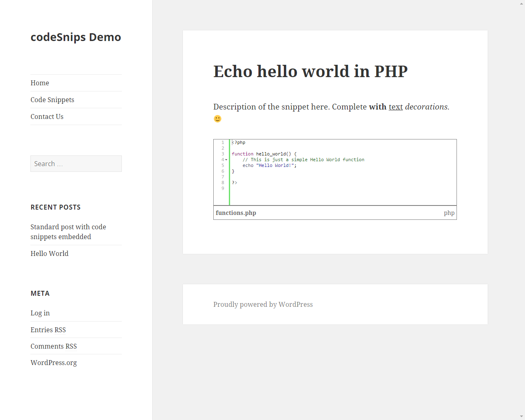The image size is (525, 420).
Task: Click the smiley face emoji icon
Action: tap(217, 119)
